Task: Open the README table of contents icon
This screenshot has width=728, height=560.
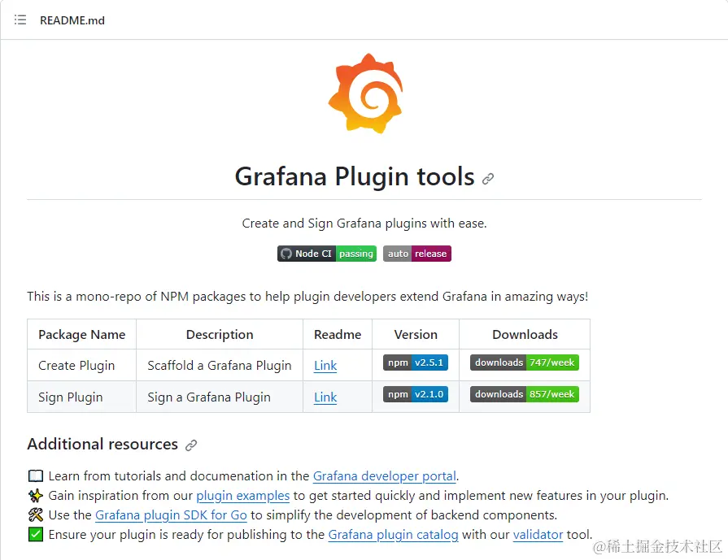Action: coord(20,20)
